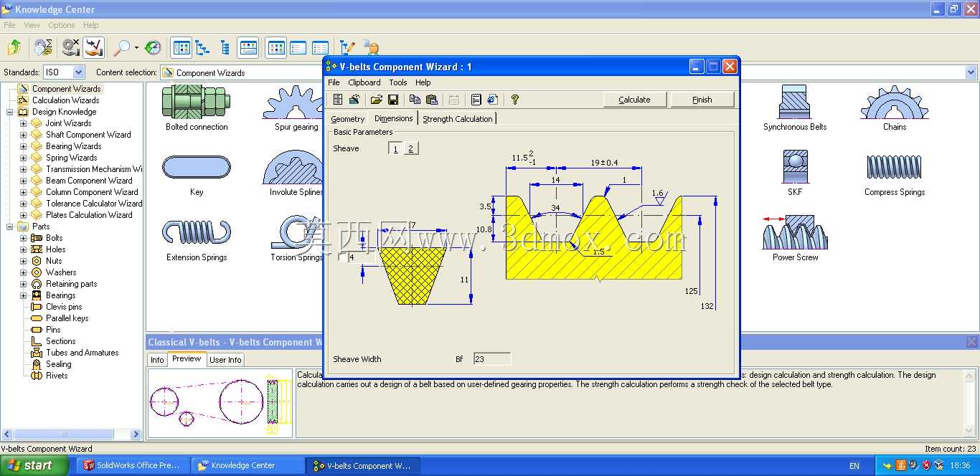Switch to the User Info tab
Viewport: 980px width, 476px height.
click(x=225, y=360)
